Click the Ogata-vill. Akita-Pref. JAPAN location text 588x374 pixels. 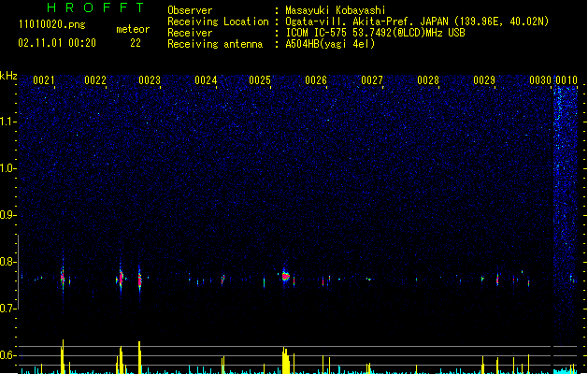[x=417, y=22]
